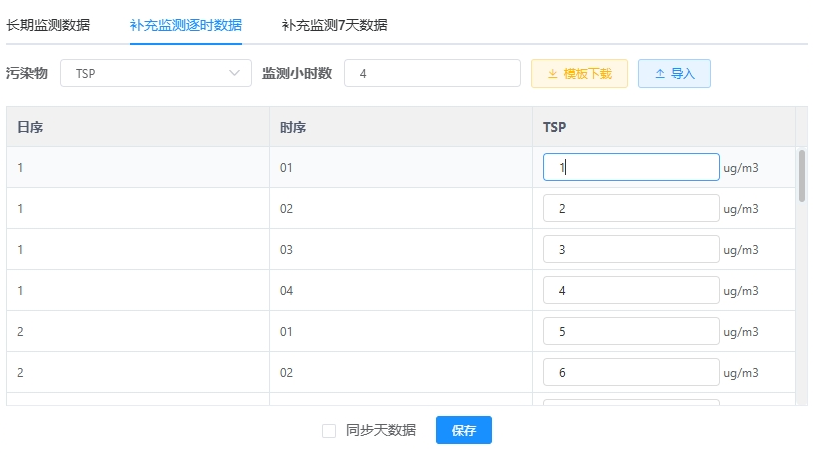Click the TSP input containing value 6

coord(631,372)
